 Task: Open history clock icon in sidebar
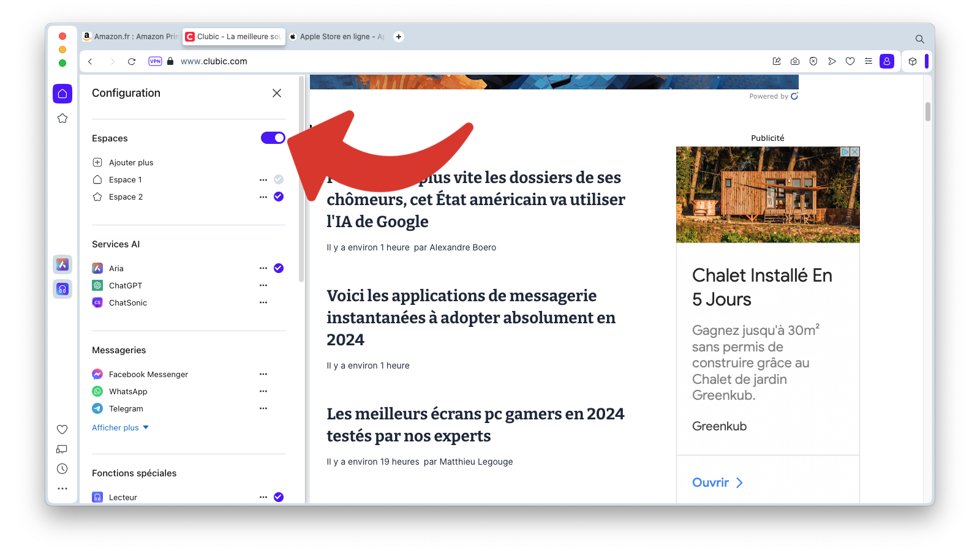[62, 469]
